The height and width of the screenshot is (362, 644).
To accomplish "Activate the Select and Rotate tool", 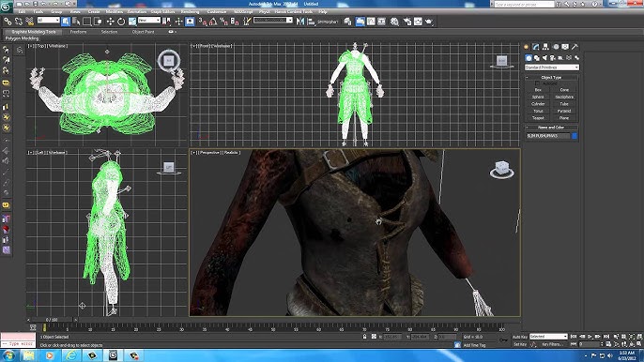I will pos(121,22).
